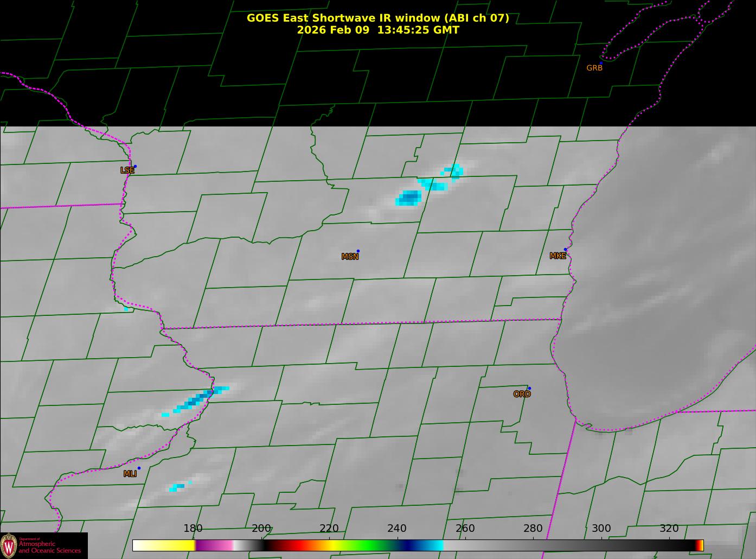
Task: Click the blue dot marking LSE station
Action: 135,167
